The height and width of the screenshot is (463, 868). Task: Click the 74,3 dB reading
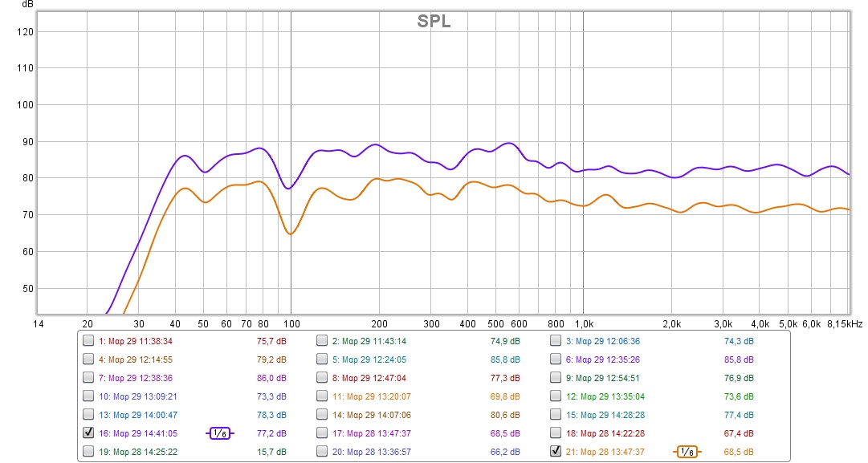739,341
